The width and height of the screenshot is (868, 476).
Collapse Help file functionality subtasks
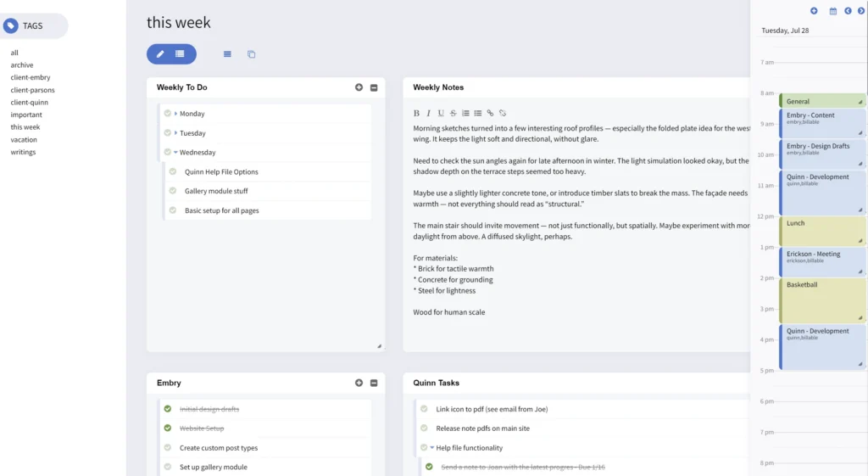point(431,447)
